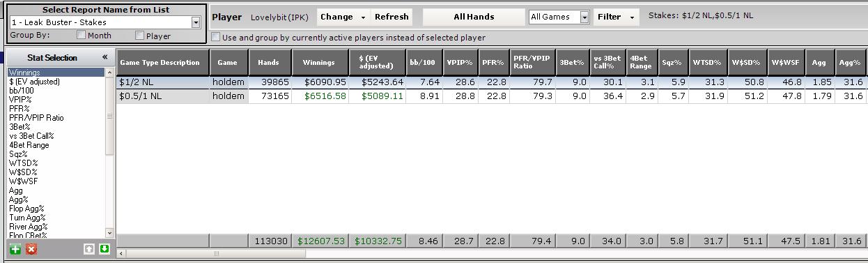Select the $0.5/1 NL table row

pos(491,96)
